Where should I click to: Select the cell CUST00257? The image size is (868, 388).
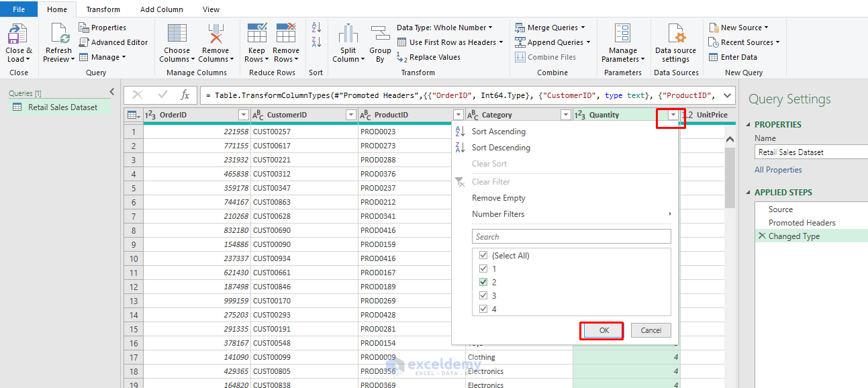[304, 132]
